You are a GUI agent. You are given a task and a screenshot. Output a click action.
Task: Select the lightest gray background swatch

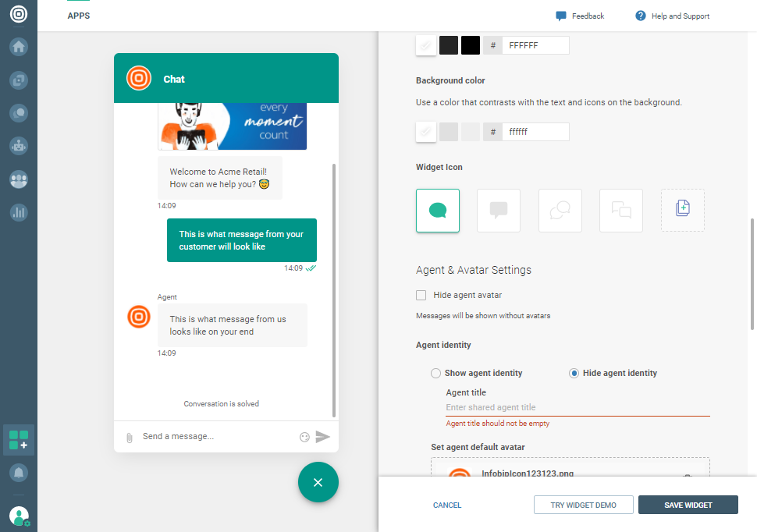[471, 132]
